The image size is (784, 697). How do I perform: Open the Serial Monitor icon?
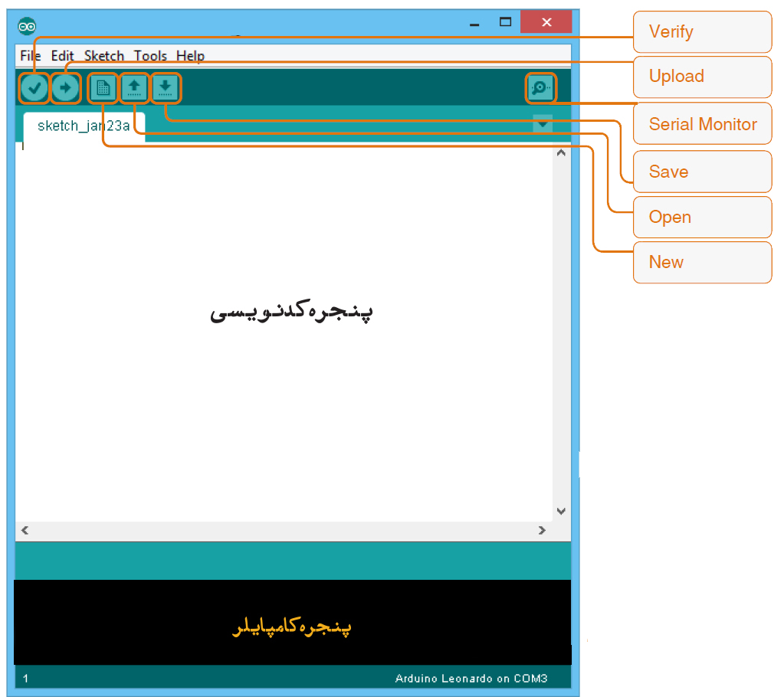click(540, 88)
